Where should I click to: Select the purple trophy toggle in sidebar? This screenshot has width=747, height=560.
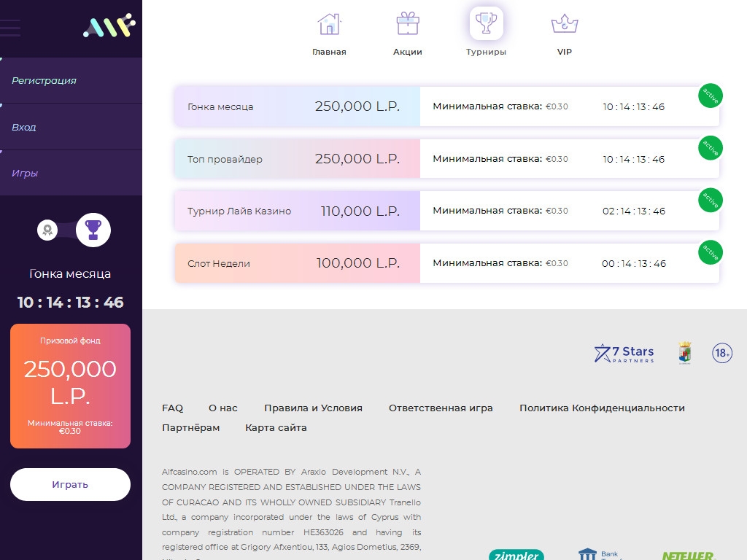tap(93, 230)
